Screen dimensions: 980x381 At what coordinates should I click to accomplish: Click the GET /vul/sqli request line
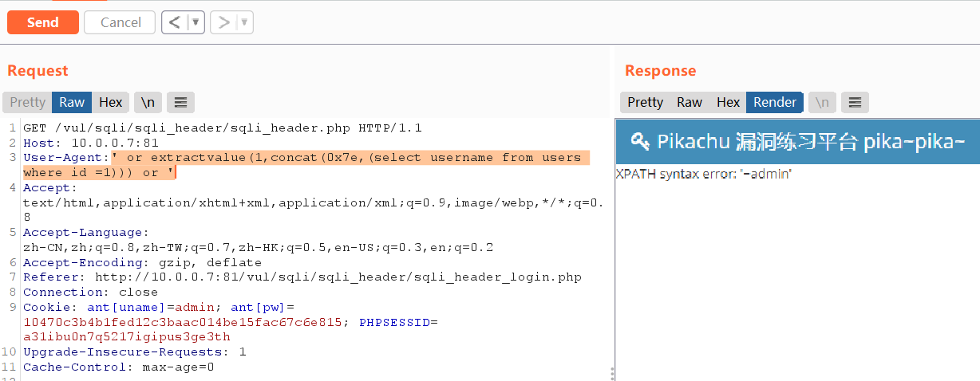(x=223, y=128)
